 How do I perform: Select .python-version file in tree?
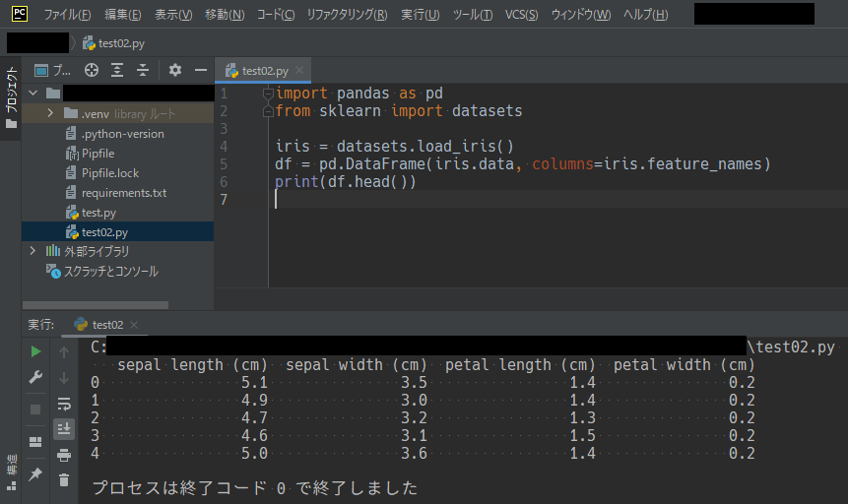[x=118, y=134]
